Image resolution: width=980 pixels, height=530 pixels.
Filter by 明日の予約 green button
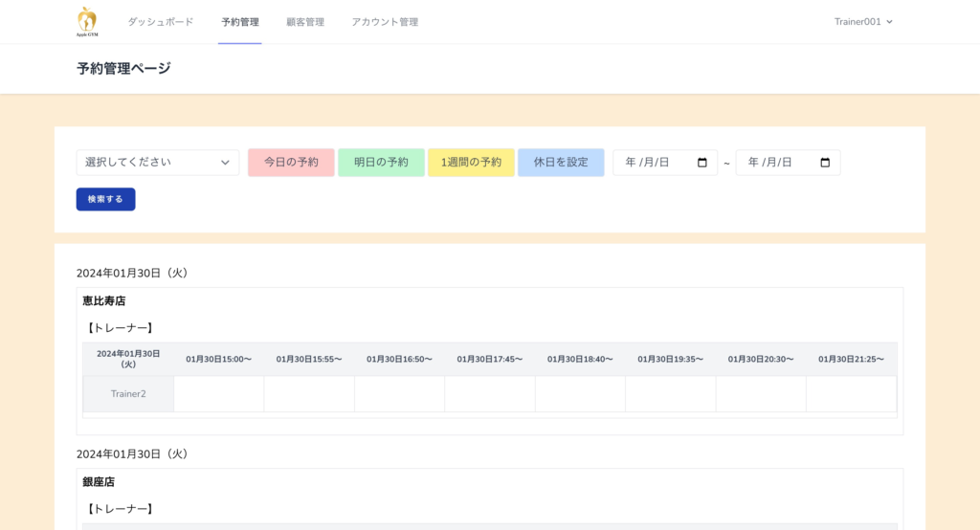pos(381,163)
